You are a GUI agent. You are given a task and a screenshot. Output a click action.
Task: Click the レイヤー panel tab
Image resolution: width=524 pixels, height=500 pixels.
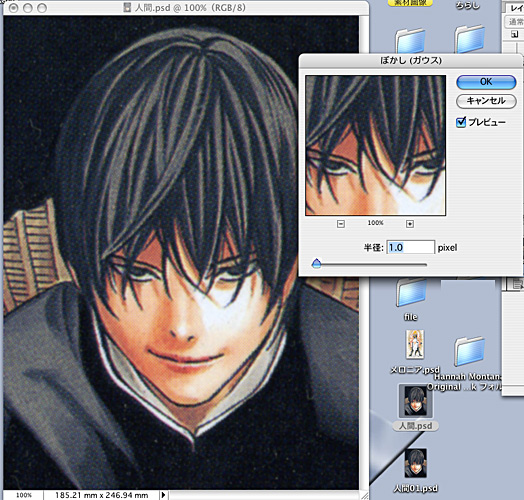pos(515,8)
